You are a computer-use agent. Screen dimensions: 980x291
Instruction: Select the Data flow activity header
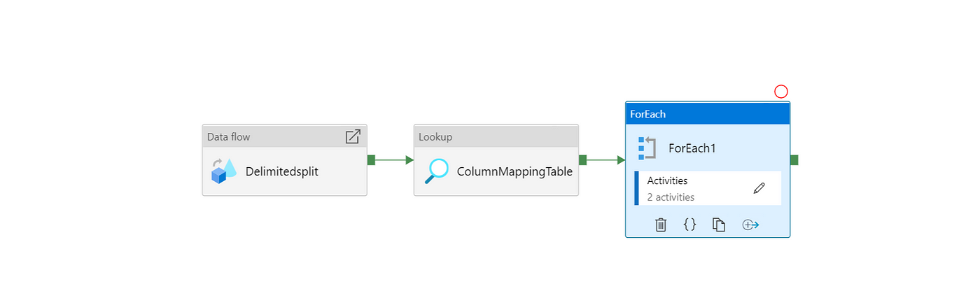click(284, 136)
